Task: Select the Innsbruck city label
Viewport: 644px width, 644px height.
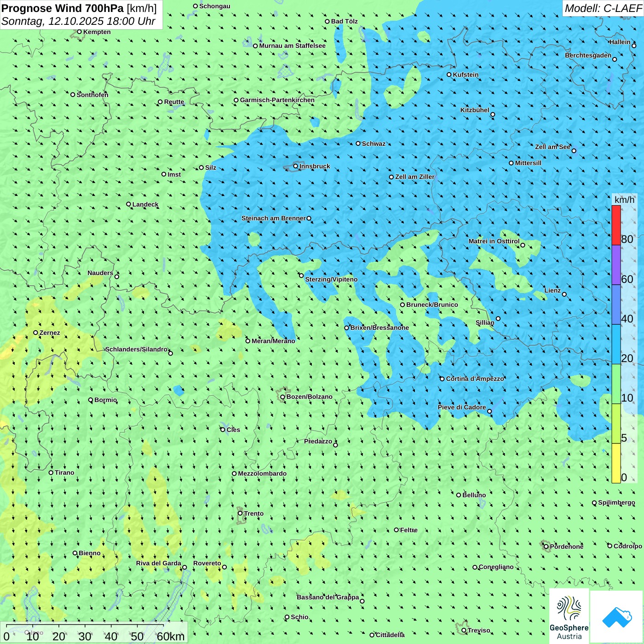Action: click(315, 166)
